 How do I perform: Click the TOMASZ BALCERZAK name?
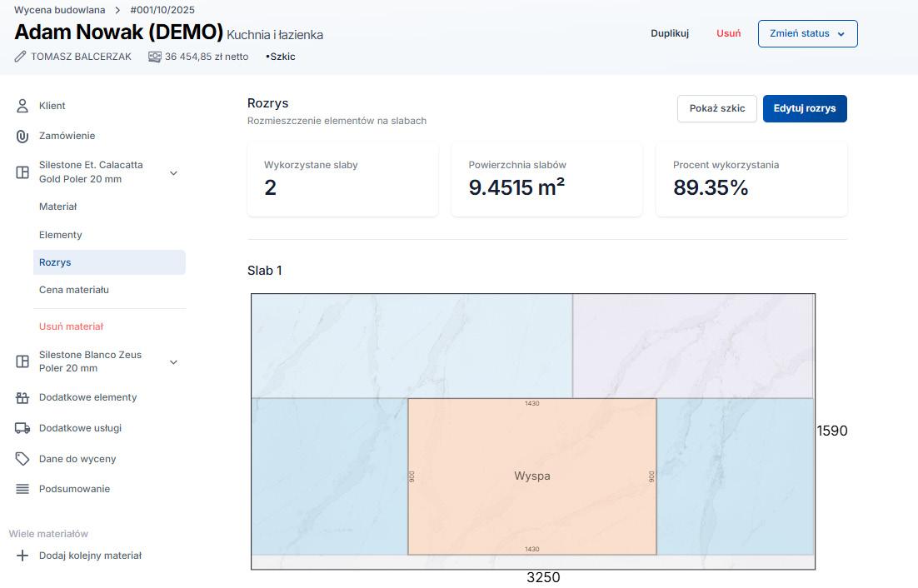81,57
